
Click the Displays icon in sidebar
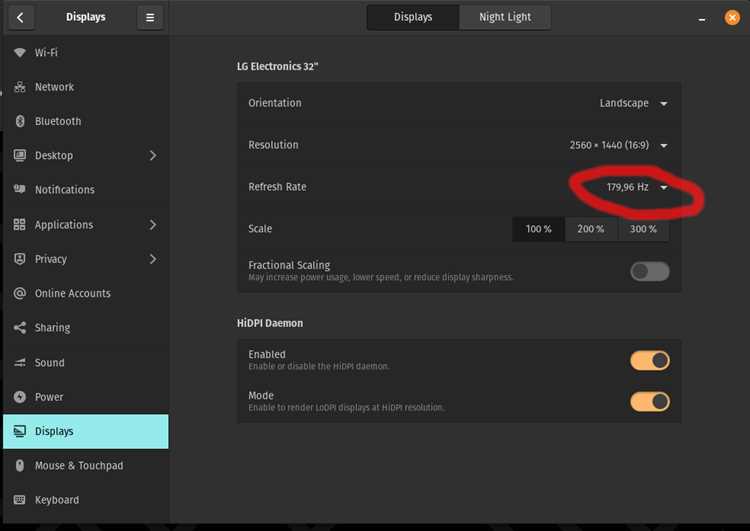(20, 431)
